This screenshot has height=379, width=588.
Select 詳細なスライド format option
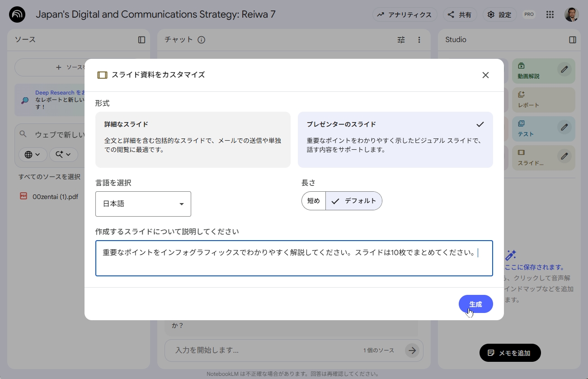pyautogui.click(x=193, y=140)
